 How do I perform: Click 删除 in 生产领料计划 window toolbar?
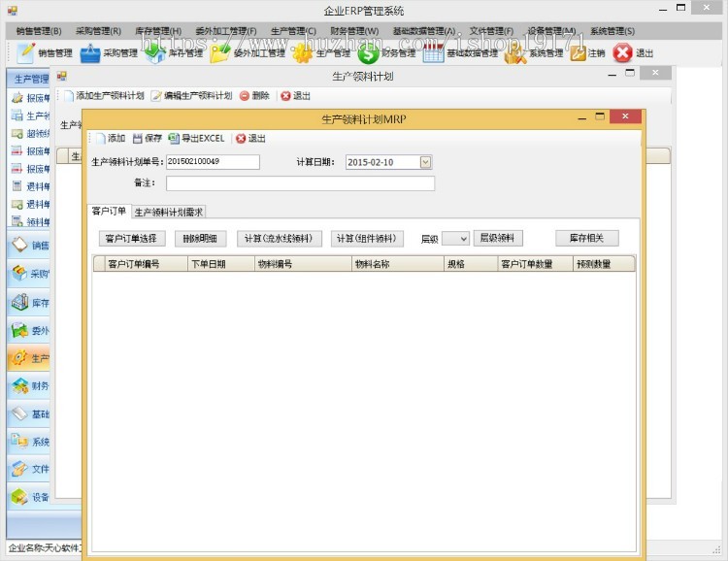[x=254, y=96]
